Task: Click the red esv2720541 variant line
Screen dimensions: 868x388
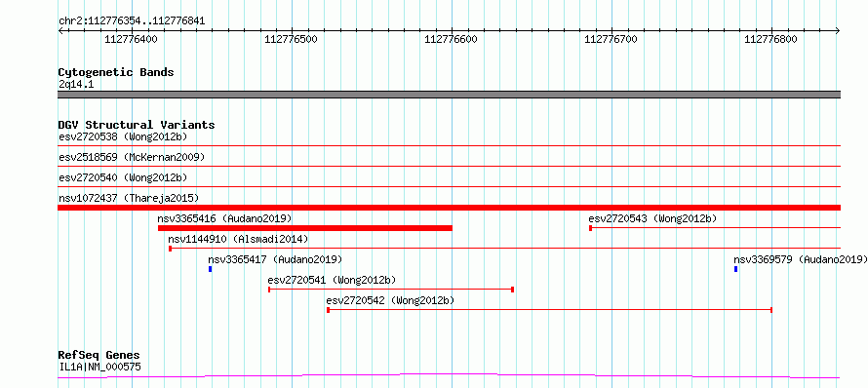Action: [x=391, y=290]
